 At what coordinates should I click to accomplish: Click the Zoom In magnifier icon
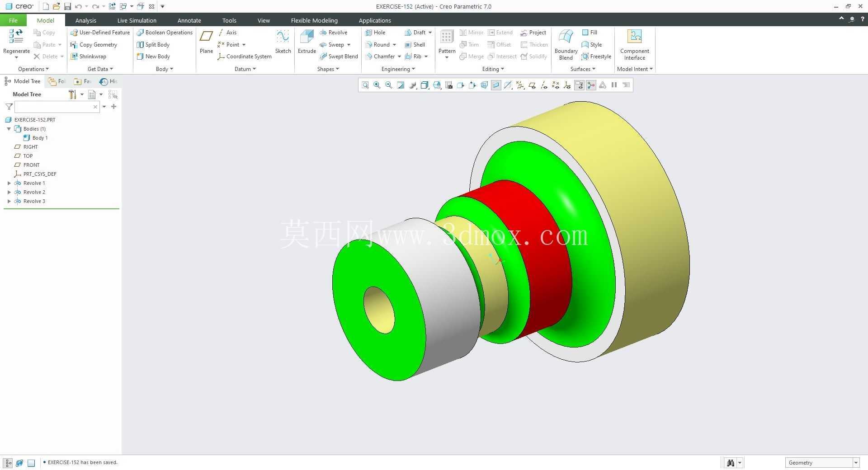377,85
